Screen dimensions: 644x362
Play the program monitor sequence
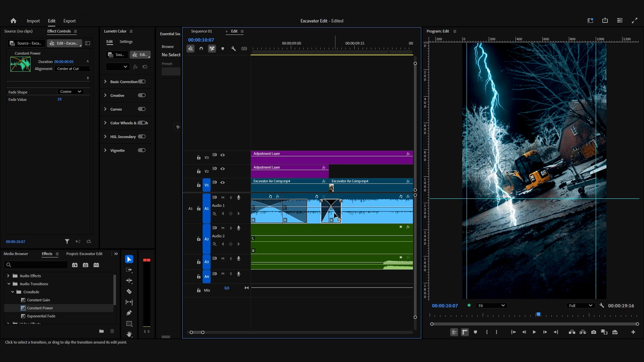coord(534,332)
